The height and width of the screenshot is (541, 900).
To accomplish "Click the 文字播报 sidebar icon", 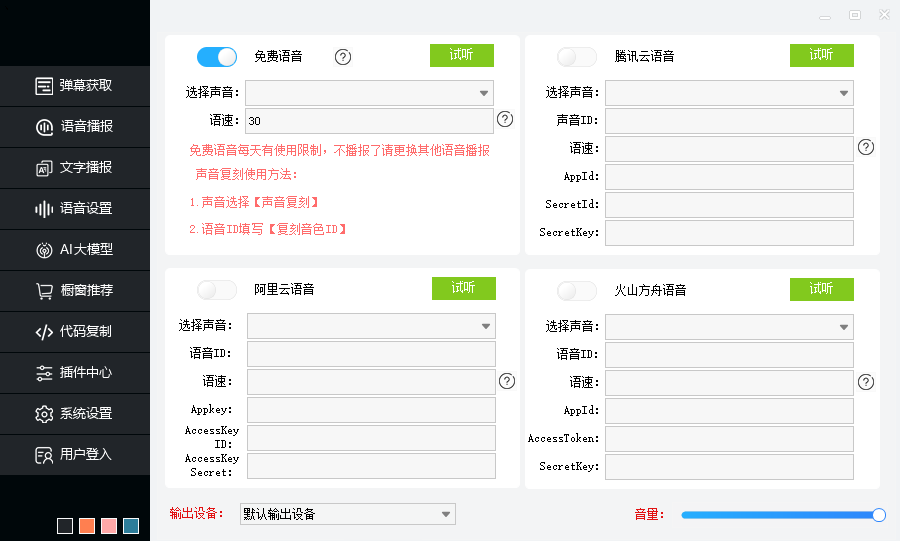I will pos(44,168).
